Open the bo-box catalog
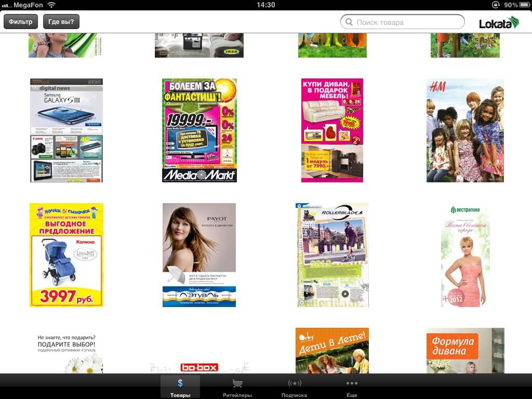 tap(199, 367)
